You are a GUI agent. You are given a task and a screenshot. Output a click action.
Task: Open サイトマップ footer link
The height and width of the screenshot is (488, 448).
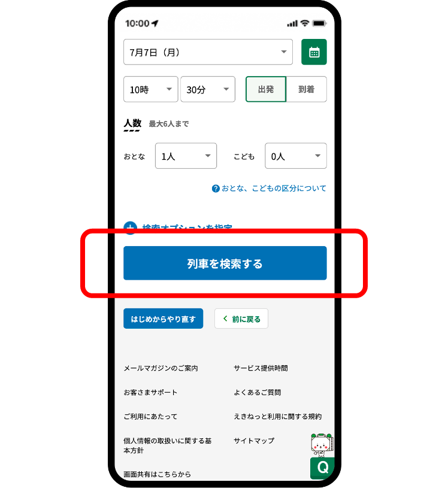[x=254, y=441]
